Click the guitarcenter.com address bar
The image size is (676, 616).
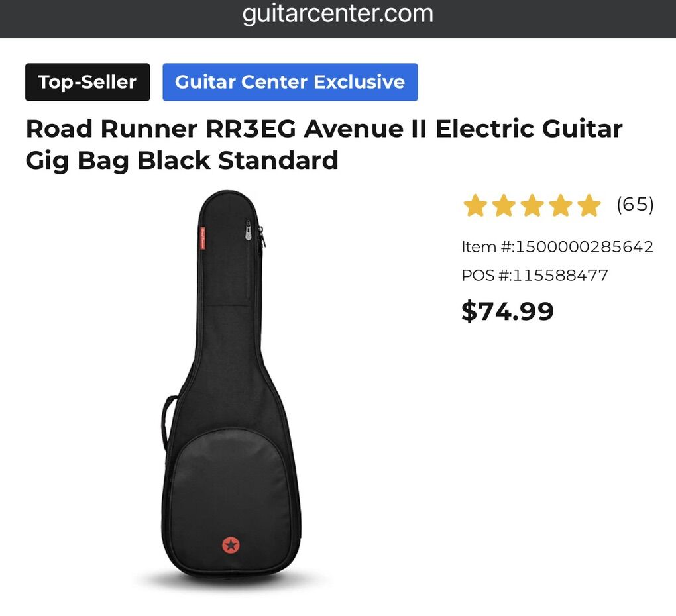coord(337,14)
